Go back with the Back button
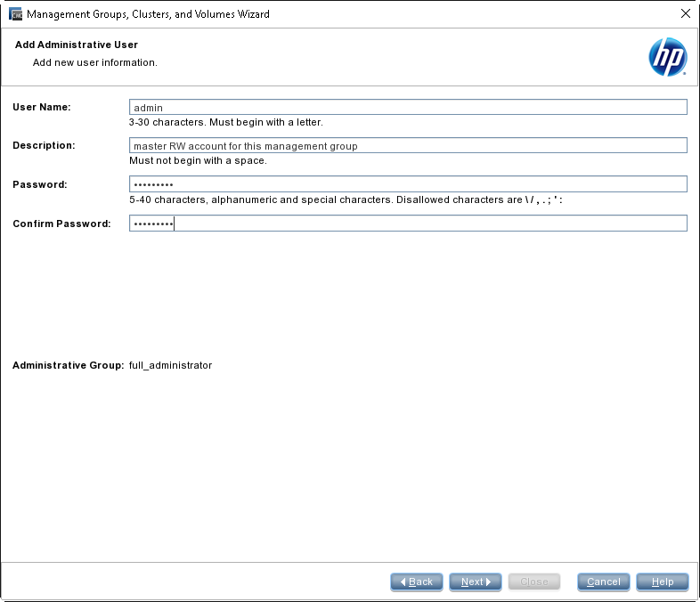The width and height of the screenshot is (700, 602). click(x=417, y=582)
